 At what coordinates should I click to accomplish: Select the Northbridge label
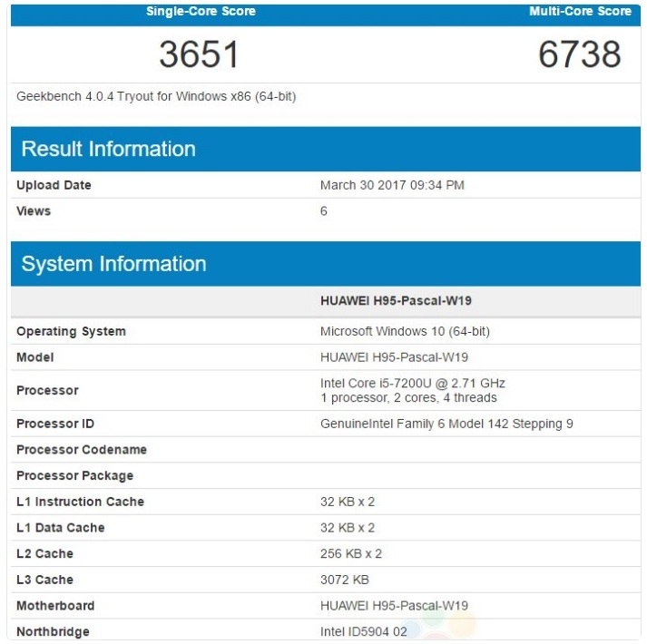click(53, 631)
